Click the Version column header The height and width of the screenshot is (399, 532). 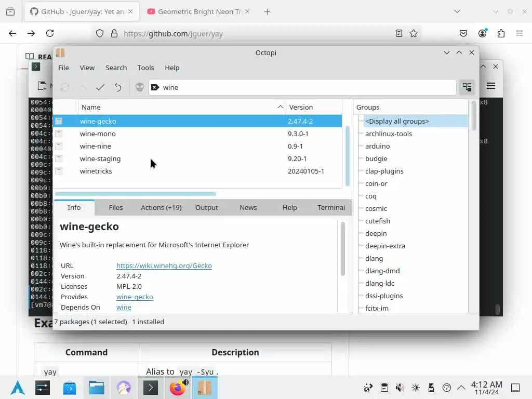(313, 107)
